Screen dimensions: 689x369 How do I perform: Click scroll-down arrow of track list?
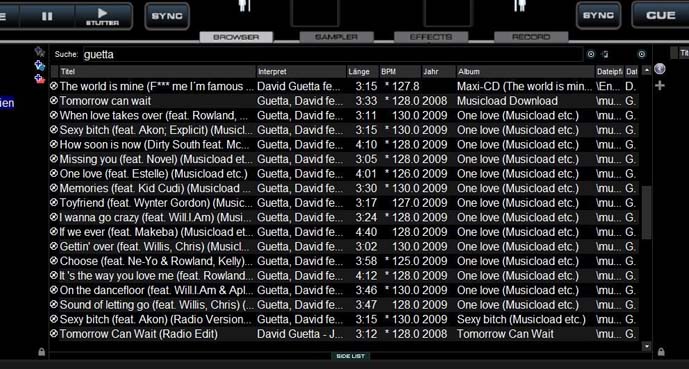646,347
